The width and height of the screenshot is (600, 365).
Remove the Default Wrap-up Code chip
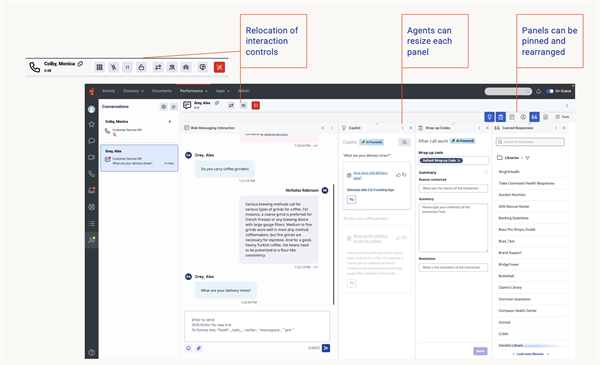[459, 161]
